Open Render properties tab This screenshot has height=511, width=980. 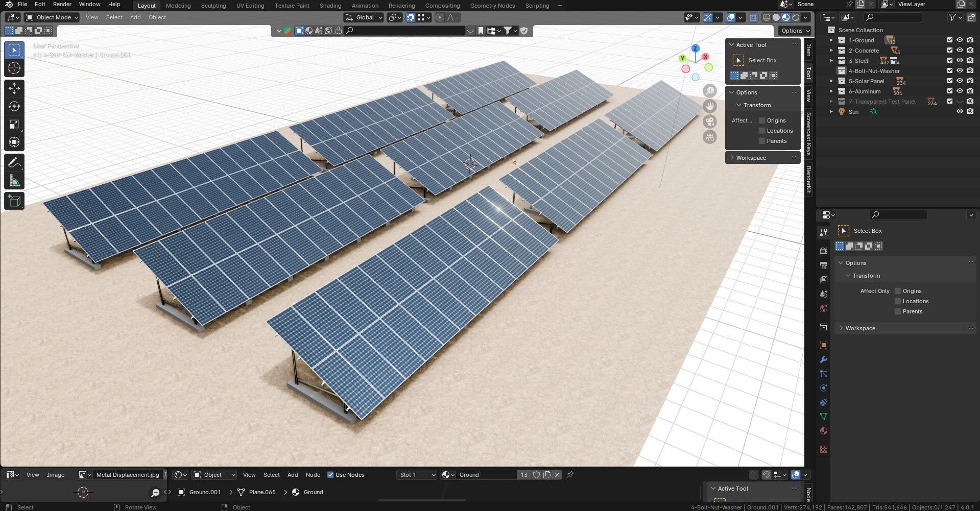[823, 251]
